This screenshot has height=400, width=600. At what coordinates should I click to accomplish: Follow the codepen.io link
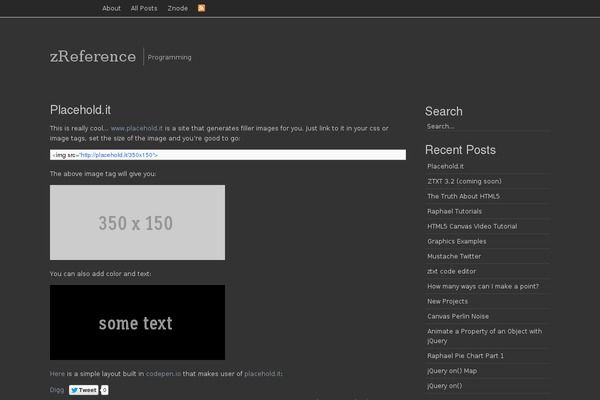click(163, 374)
